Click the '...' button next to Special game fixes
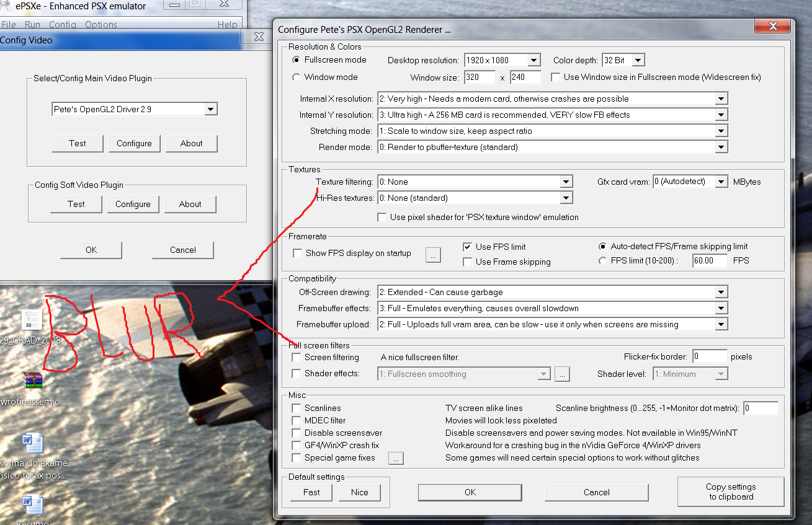812x525 pixels. point(396,458)
